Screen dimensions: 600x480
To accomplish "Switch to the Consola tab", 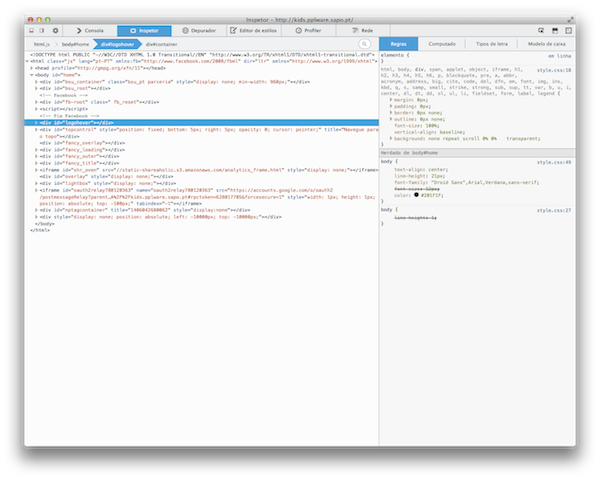I will click(x=90, y=31).
